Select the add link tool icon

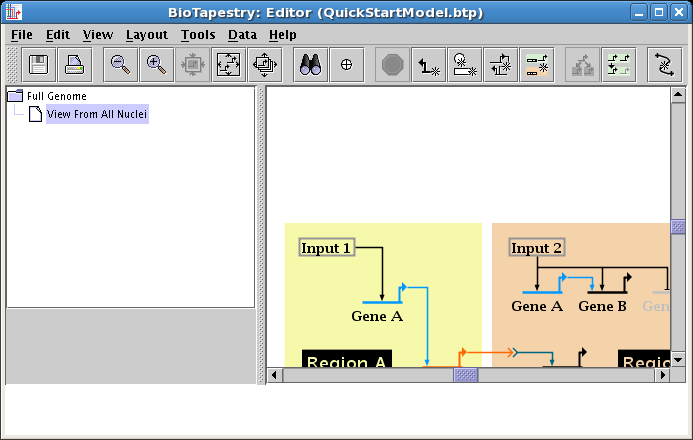(x=430, y=65)
